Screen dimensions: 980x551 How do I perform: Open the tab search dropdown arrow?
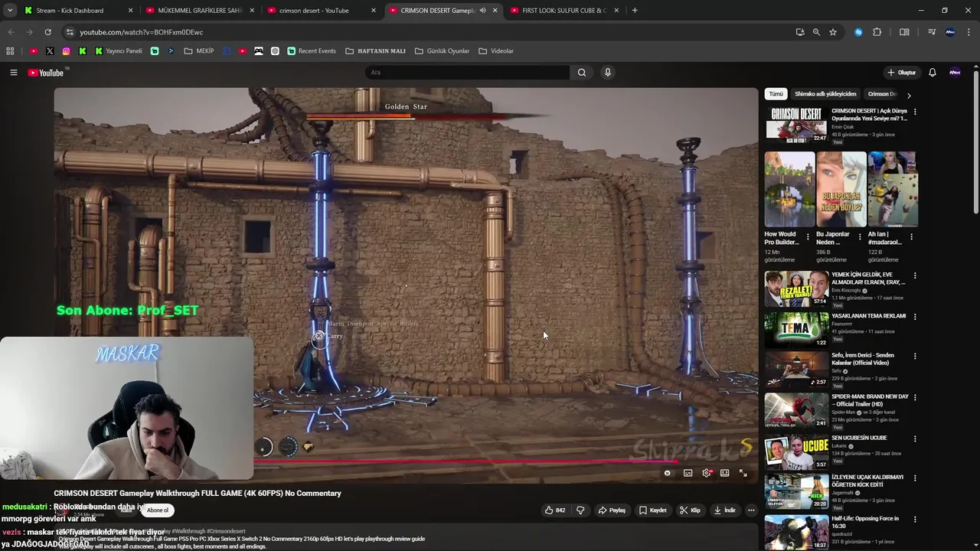pyautogui.click(x=10, y=11)
